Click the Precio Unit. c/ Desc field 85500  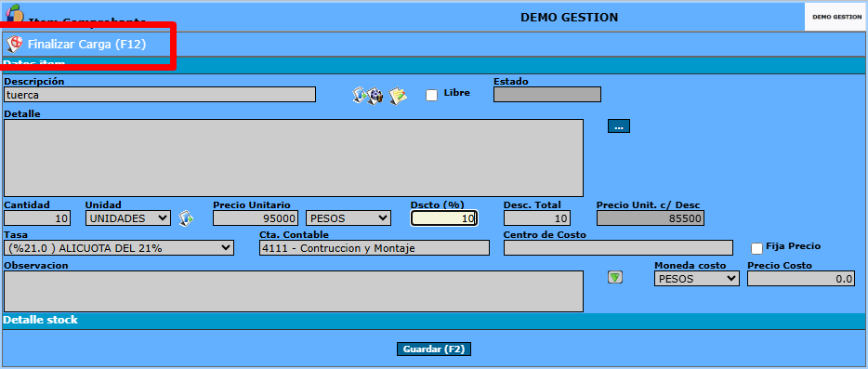pos(650,218)
